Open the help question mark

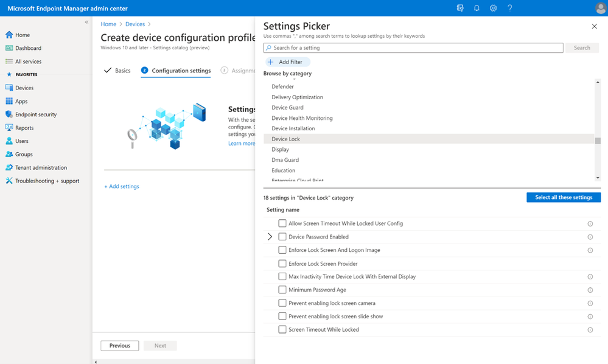click(510, 8)
